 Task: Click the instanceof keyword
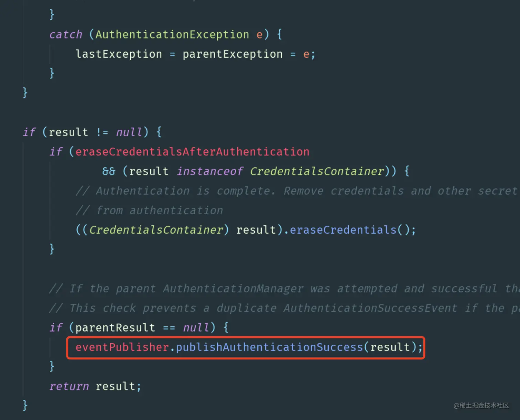(x=210, y=171)
